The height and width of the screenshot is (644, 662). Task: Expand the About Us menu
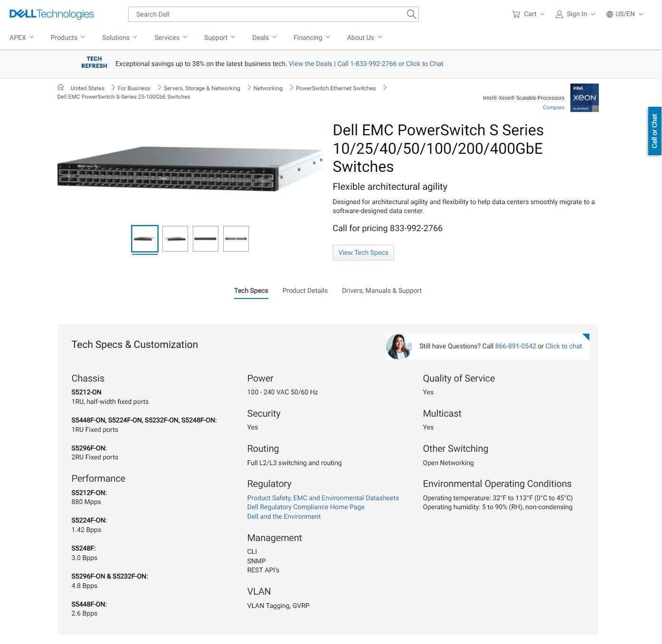(364, 37)
